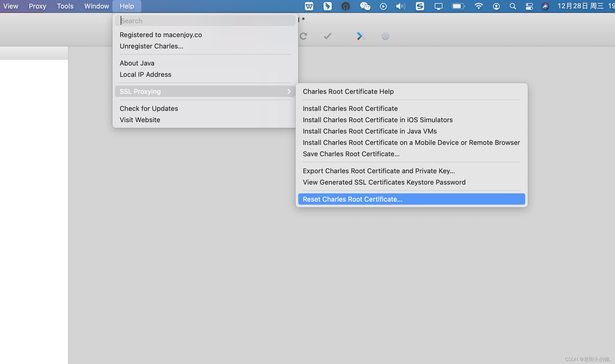Expand the SSL Proxying submenu arrow

[289, 92]
